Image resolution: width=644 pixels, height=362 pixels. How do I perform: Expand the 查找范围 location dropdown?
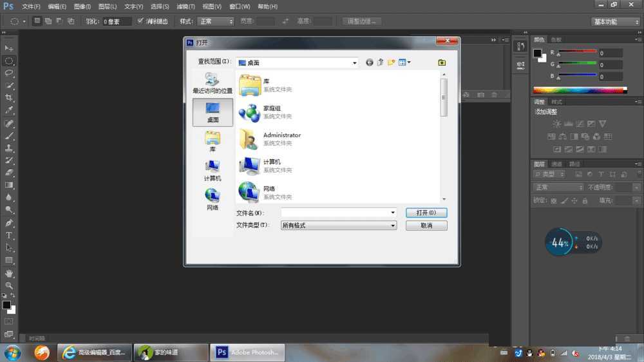click(354, 62)
